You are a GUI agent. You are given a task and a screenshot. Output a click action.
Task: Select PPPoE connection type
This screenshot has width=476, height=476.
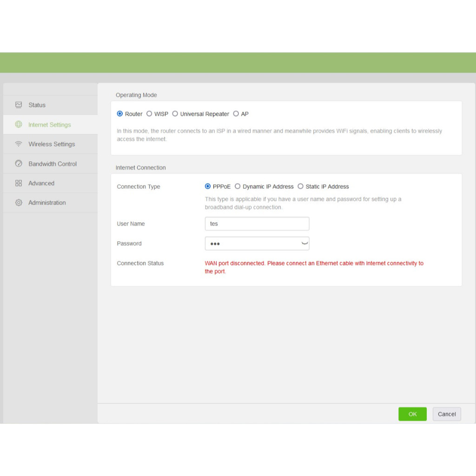pos(208,186)
